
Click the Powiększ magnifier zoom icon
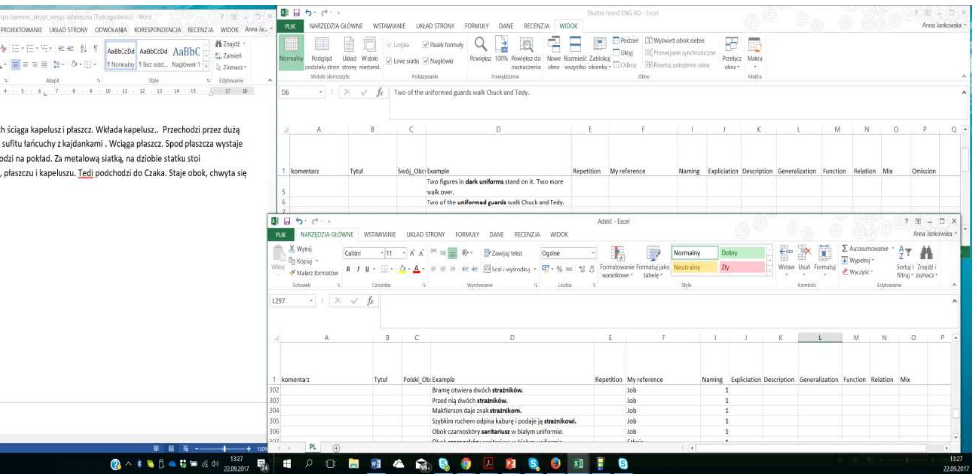click(480, 46)
